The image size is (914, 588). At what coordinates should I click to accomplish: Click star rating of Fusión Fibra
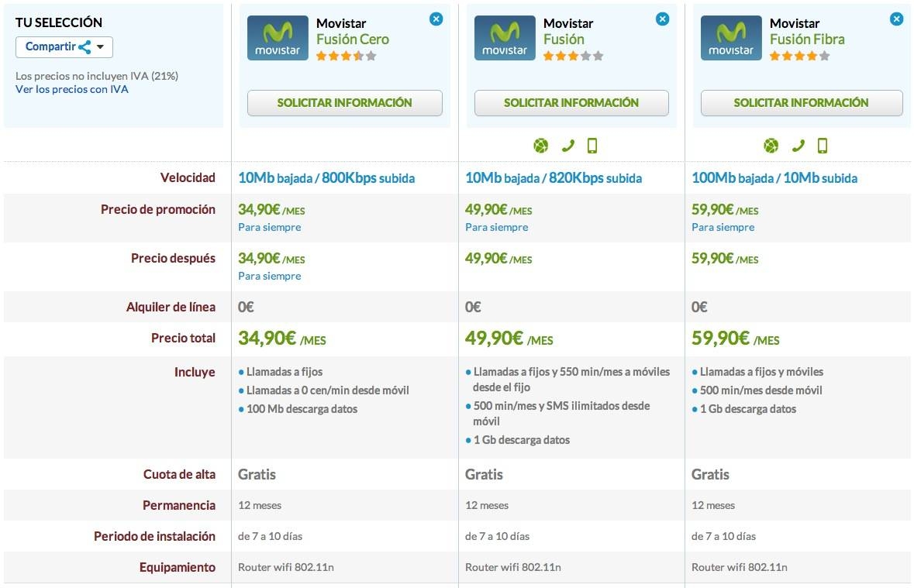point(799,57)
